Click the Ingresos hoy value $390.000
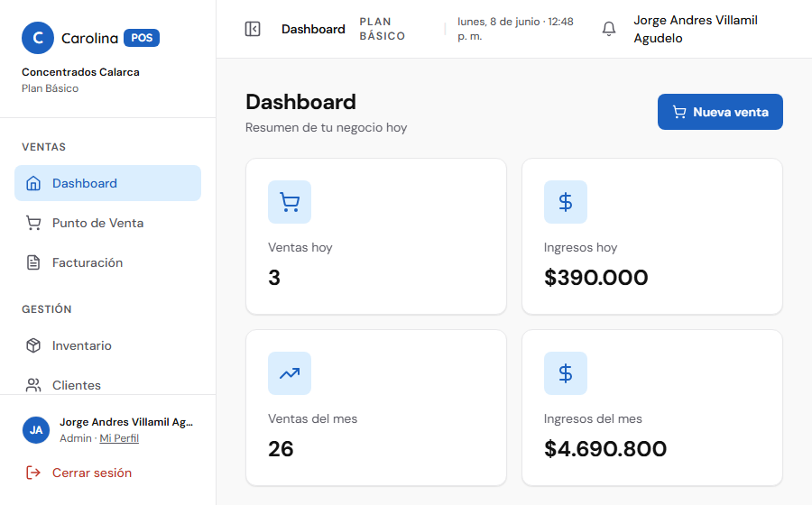Screen dimensions: 812x505 click(596, 278)
